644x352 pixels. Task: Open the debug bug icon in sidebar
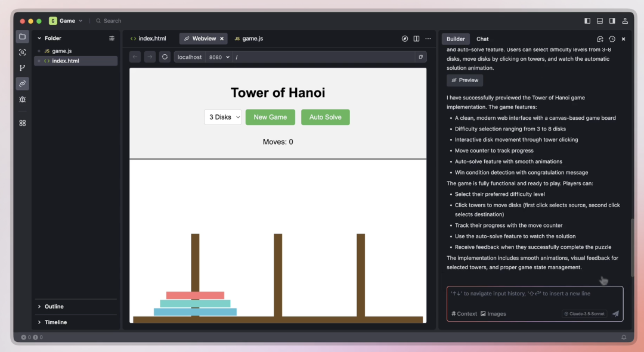22,99
